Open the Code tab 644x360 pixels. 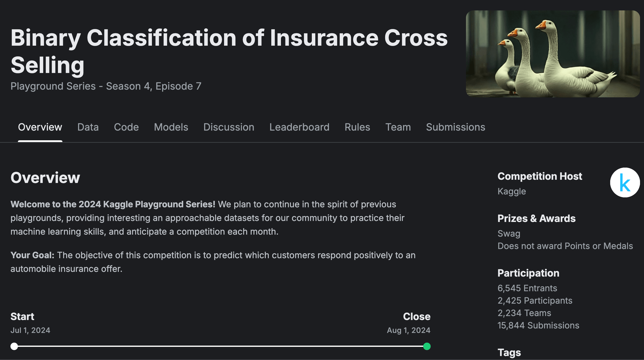tap(126, 127)
